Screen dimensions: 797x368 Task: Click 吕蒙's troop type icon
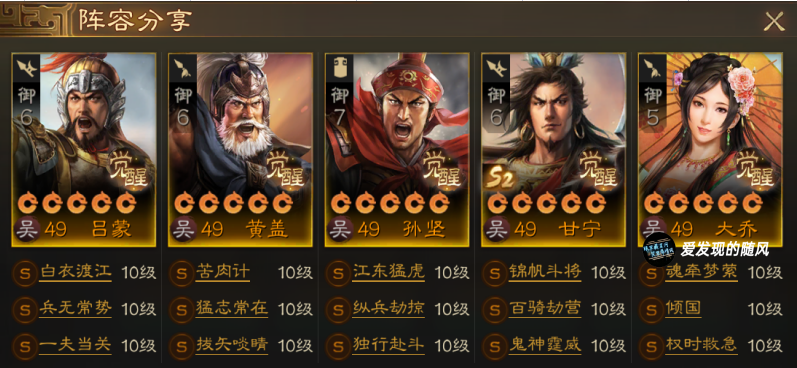[x=25, y=68]
